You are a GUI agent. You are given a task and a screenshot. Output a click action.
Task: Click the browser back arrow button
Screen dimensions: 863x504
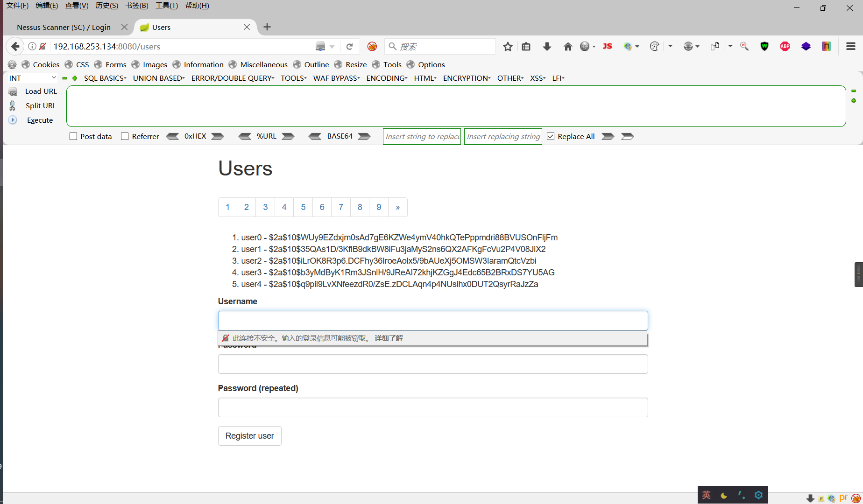tap(15, 46)
